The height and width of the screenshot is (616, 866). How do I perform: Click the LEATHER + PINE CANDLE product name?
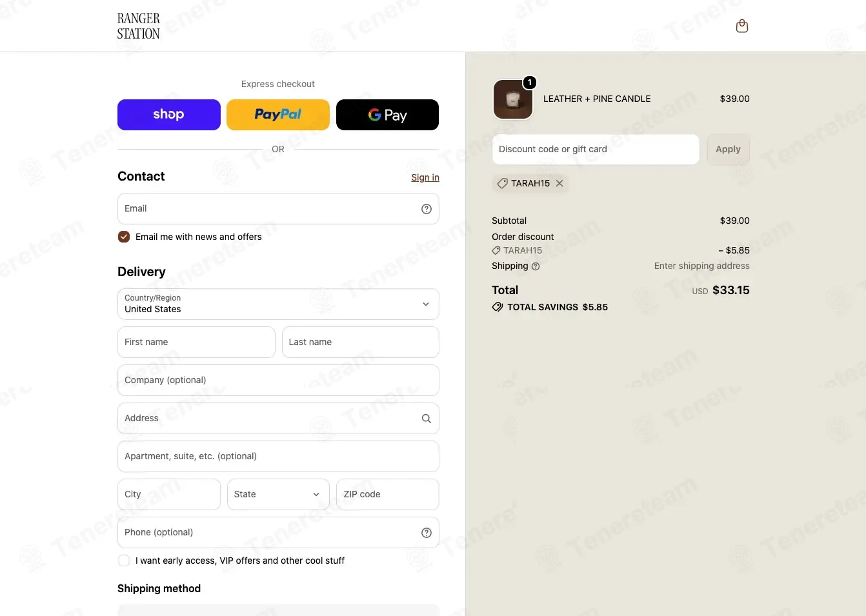597,99
